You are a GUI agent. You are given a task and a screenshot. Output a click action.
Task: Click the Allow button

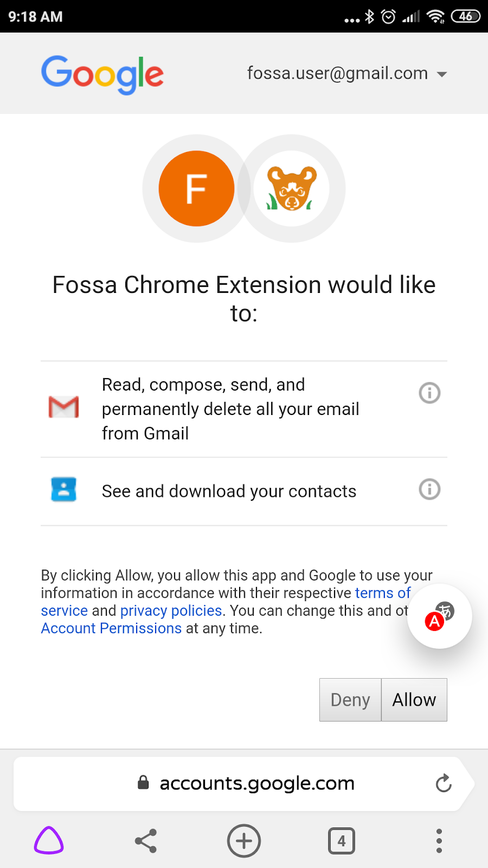(x=414, y=700)
